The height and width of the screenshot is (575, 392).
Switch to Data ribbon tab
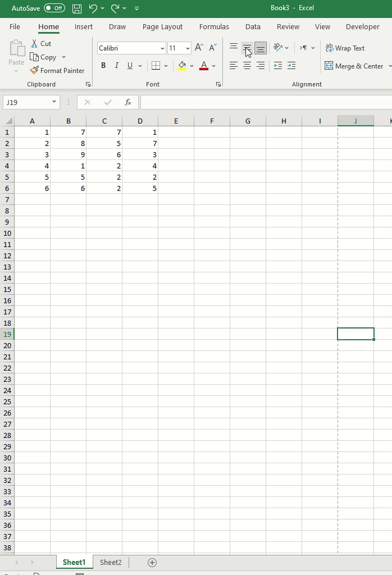click(253, 27)
